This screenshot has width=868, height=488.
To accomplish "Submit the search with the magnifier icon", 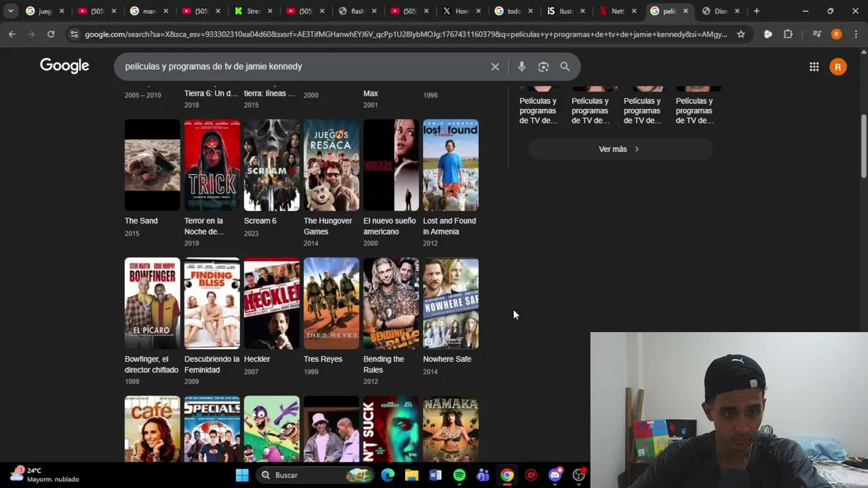I will 565,66.
